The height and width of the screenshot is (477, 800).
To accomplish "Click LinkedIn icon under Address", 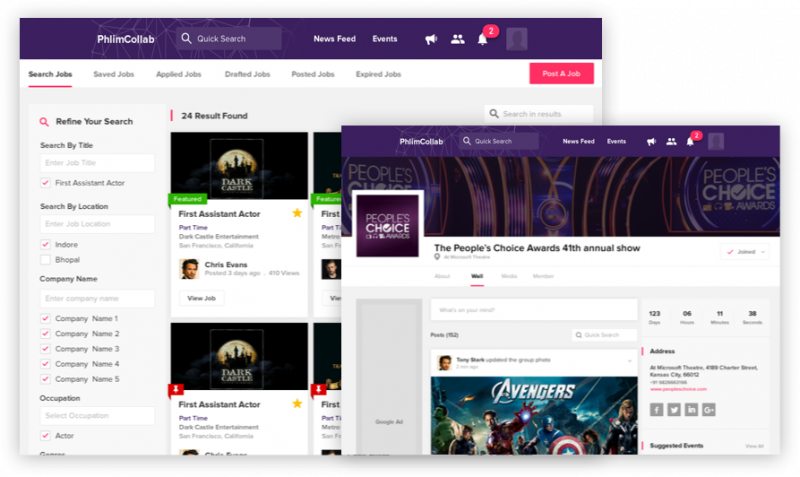I will coord(691,410).
